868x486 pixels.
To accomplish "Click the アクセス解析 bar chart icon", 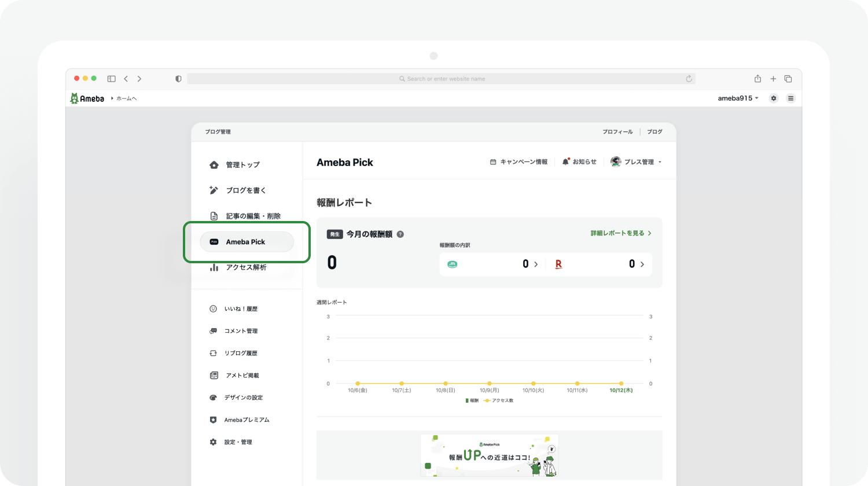I will tap(214, 267).
